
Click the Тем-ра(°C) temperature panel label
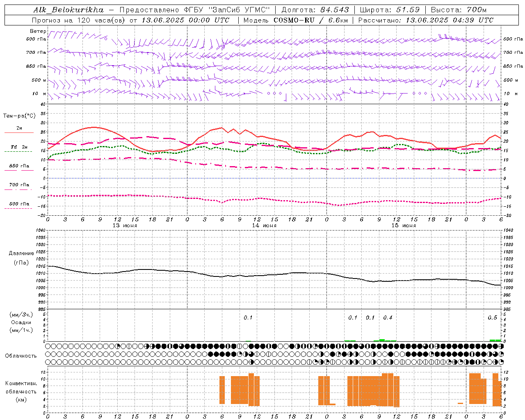coord(19,116)
